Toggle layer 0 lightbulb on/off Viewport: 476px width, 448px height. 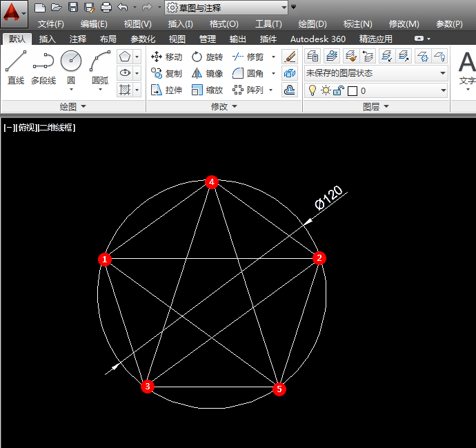[x=312, y=90]
